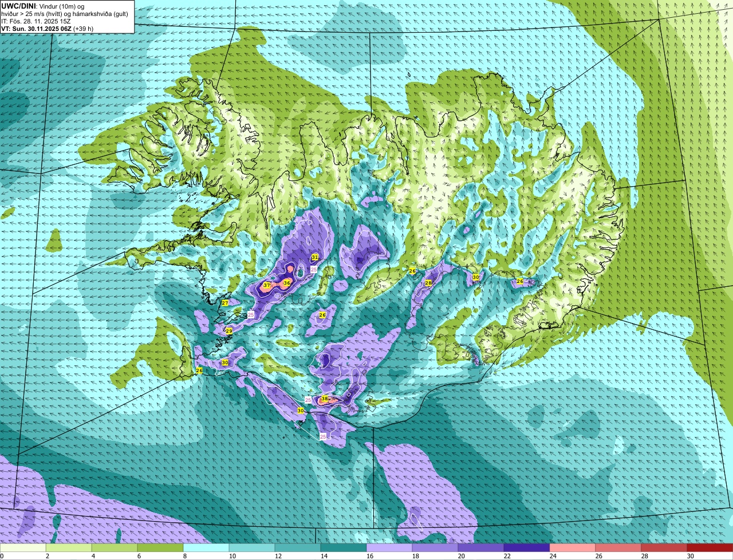The image size is (733, 560).
Task: Pick the dark red above-30 m/s legend swatch
Action: coord(710,547)
